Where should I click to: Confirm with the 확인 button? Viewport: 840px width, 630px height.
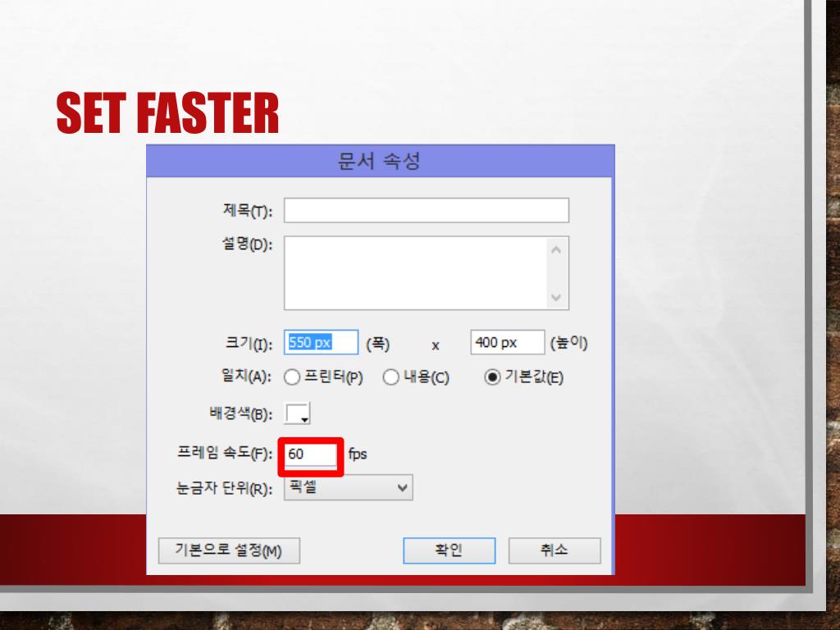click(449, 550)
